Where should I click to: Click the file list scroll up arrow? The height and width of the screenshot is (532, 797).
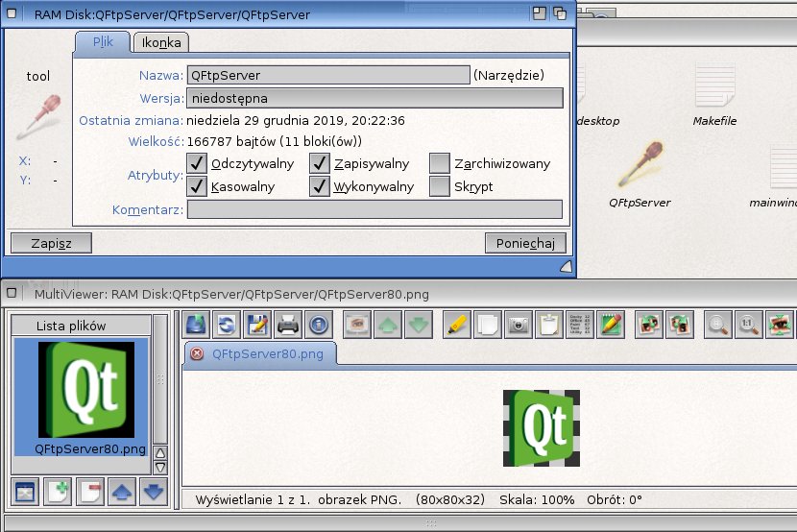(160, 453)
